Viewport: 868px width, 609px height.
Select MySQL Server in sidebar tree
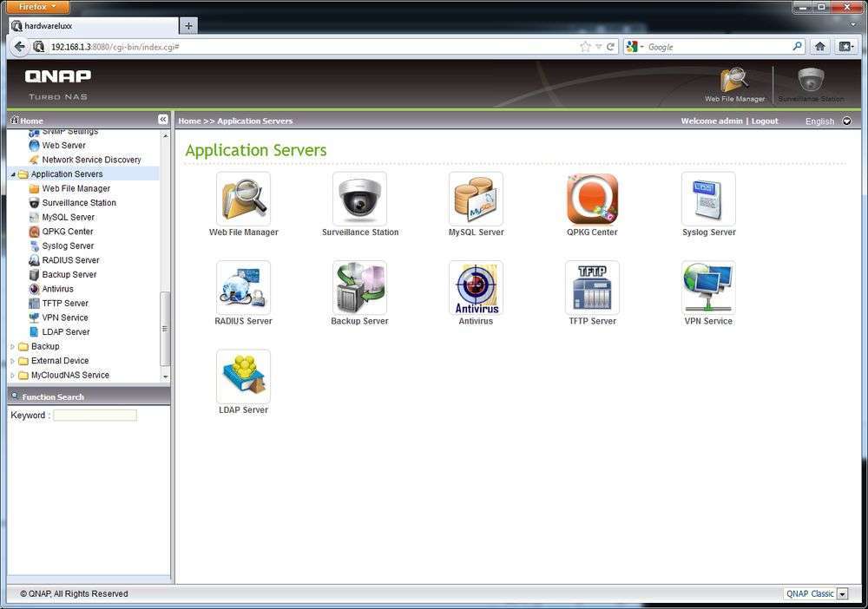click(68, 218)
